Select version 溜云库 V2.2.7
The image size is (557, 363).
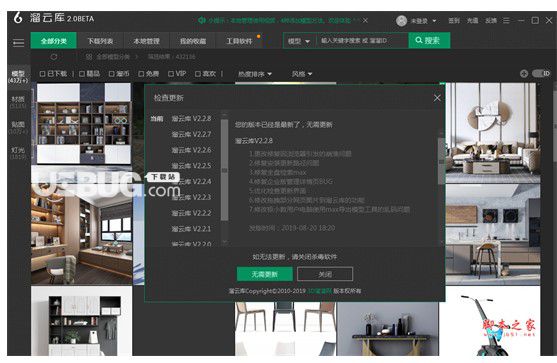click(191, 134)
